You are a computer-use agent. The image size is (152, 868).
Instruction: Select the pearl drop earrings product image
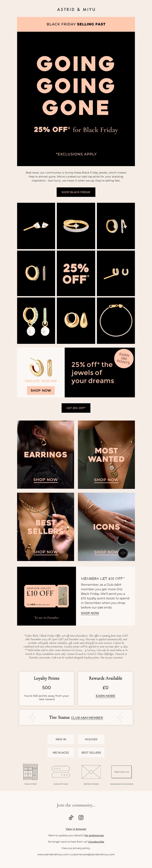point(36,320)
